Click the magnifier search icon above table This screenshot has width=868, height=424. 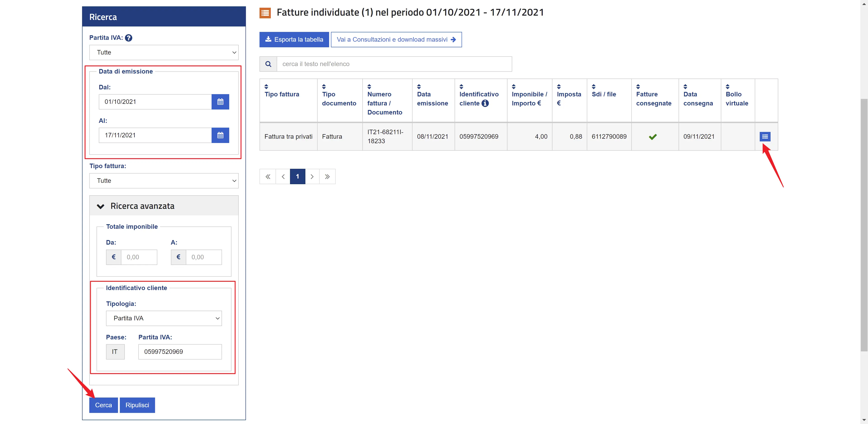268,64
